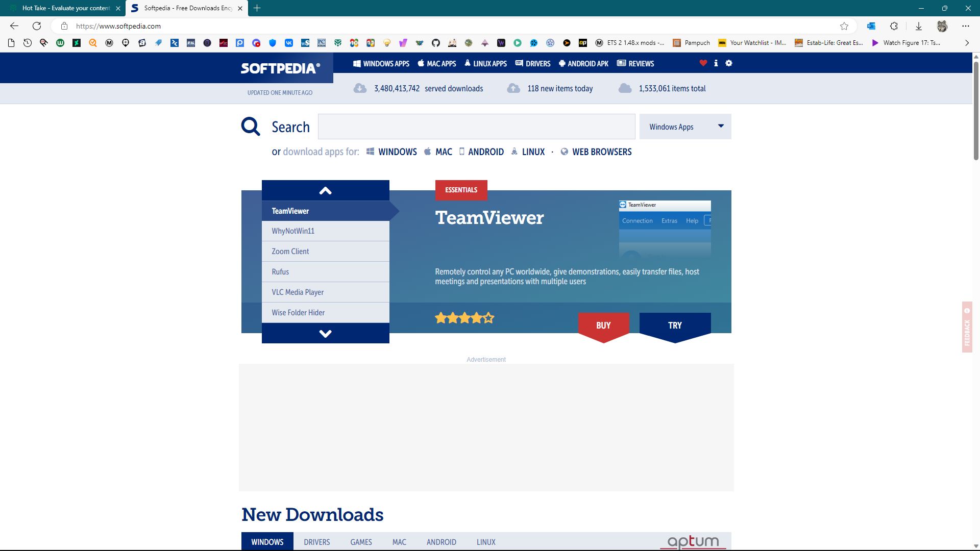Screen dimensions: 980x551
Task: Open a new browser tab
Action: [x=257, y=8]
